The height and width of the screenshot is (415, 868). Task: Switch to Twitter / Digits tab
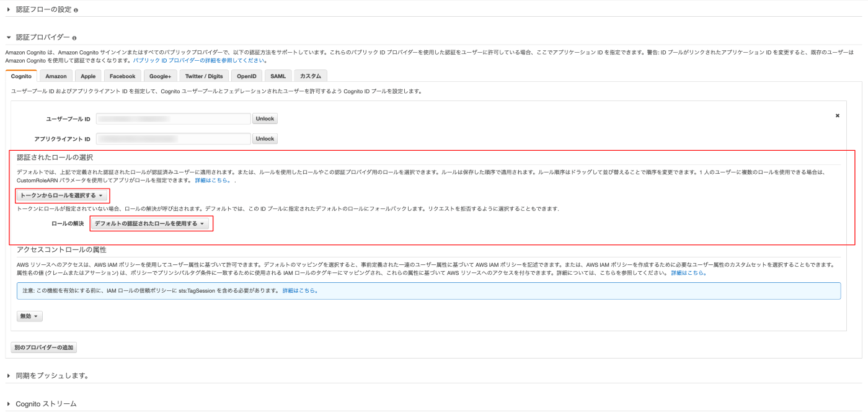point(204,76)
